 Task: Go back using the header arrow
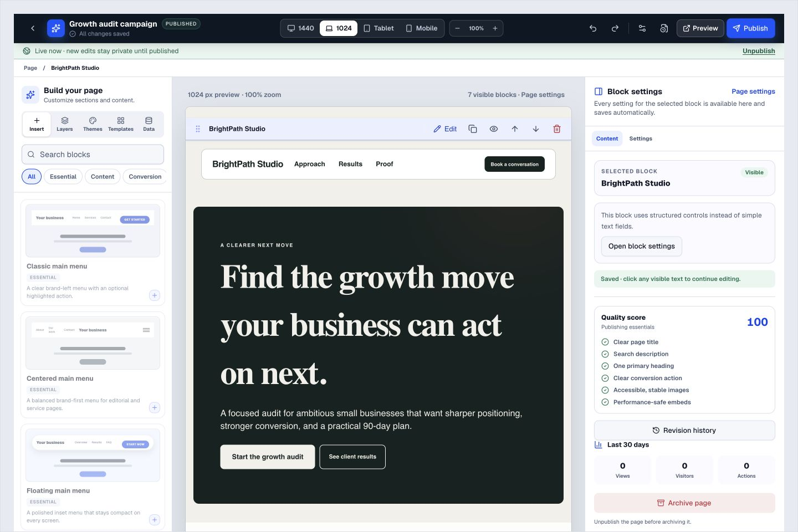click(33, 28)
